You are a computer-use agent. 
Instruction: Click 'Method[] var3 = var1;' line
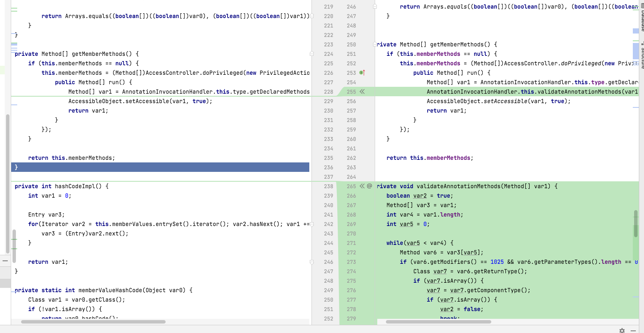(422, 205)
